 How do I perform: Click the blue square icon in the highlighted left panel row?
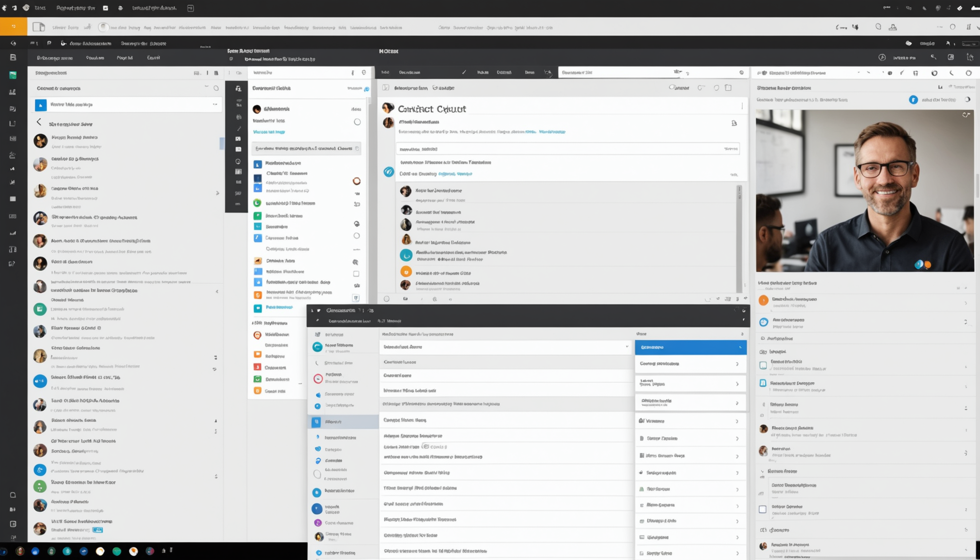41,105
